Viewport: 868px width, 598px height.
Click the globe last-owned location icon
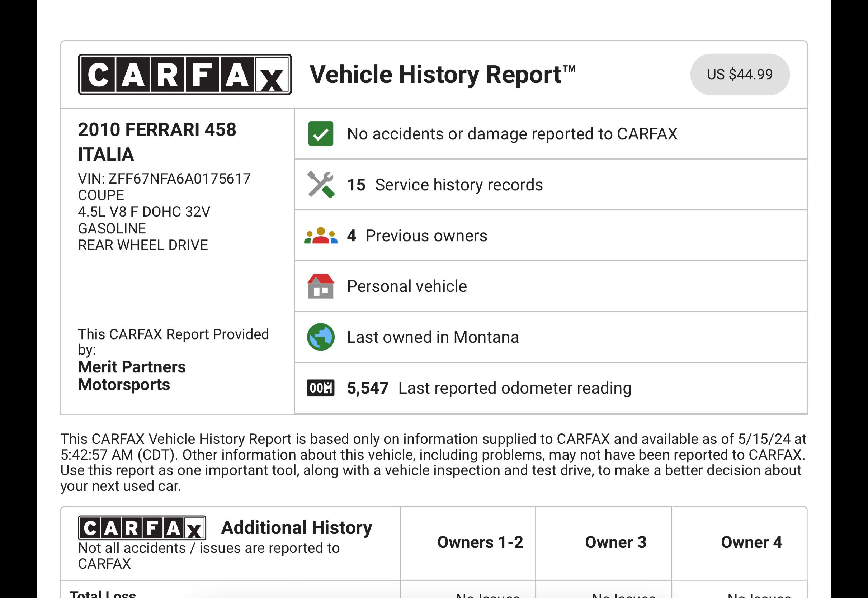point(320,337)
